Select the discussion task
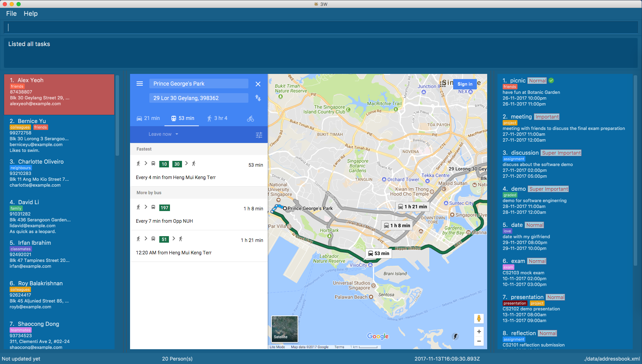 coord(564,164)
